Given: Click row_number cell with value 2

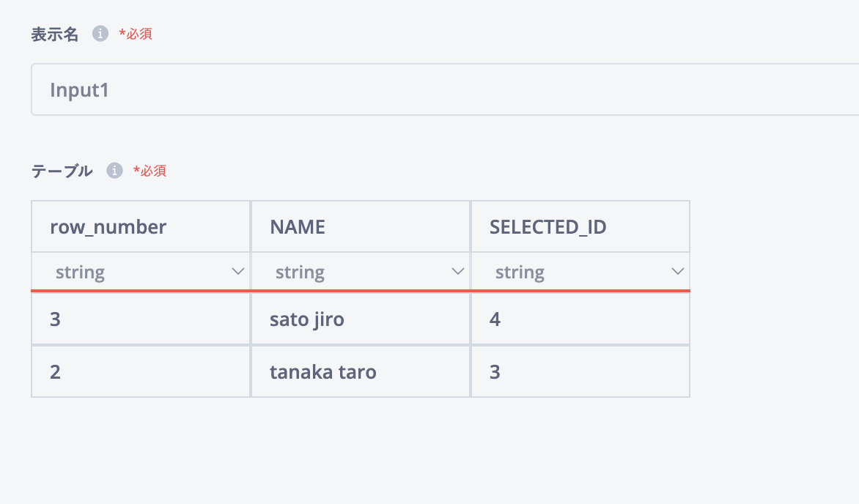Looking at the screenshot, I should pos(141,371).
